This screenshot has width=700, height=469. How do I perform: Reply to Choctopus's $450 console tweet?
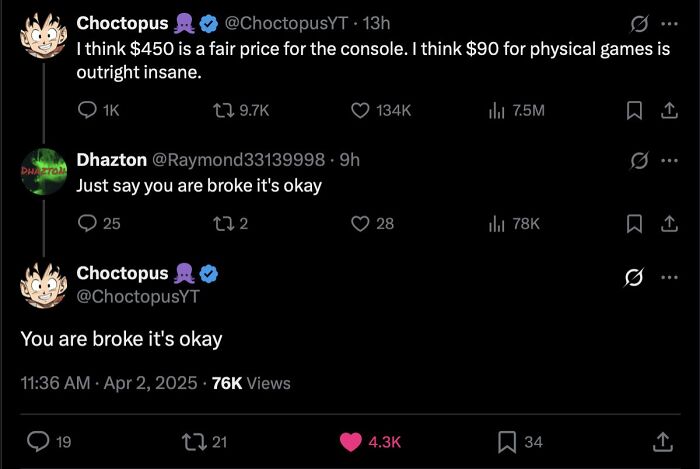pyautogui.click(x=87, y=111)
